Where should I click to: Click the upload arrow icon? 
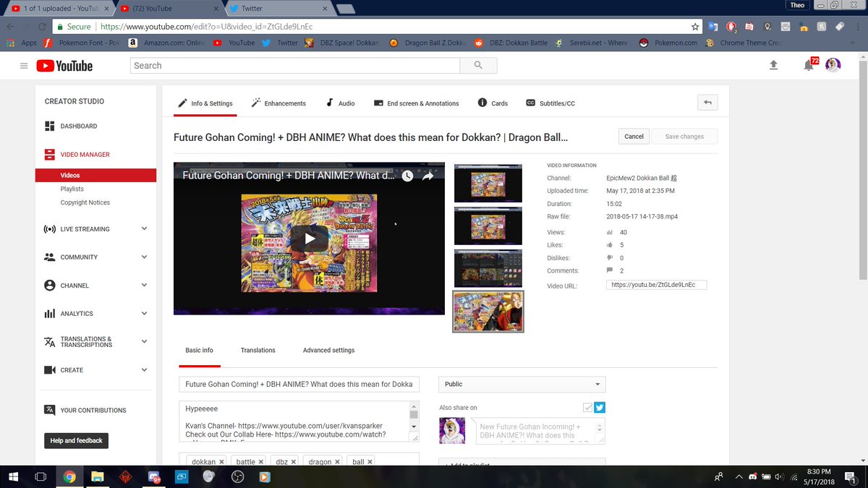(x=773, y=65)
